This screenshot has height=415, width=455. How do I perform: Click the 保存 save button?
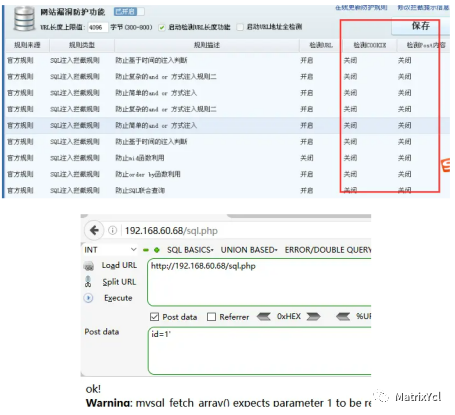pyautogui.click(x=420, y=26)
